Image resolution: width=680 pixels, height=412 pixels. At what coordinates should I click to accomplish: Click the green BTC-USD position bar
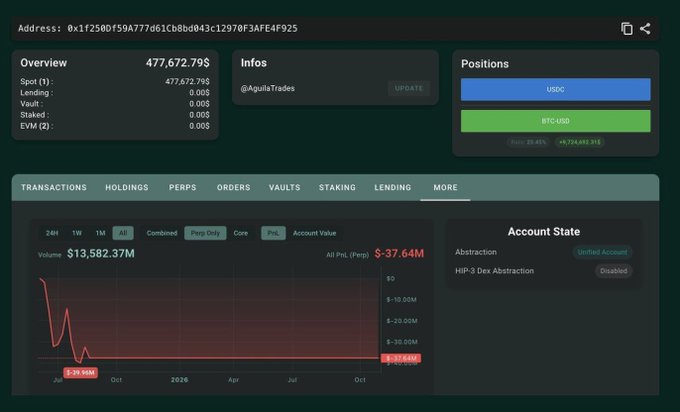tap(556, 121)
